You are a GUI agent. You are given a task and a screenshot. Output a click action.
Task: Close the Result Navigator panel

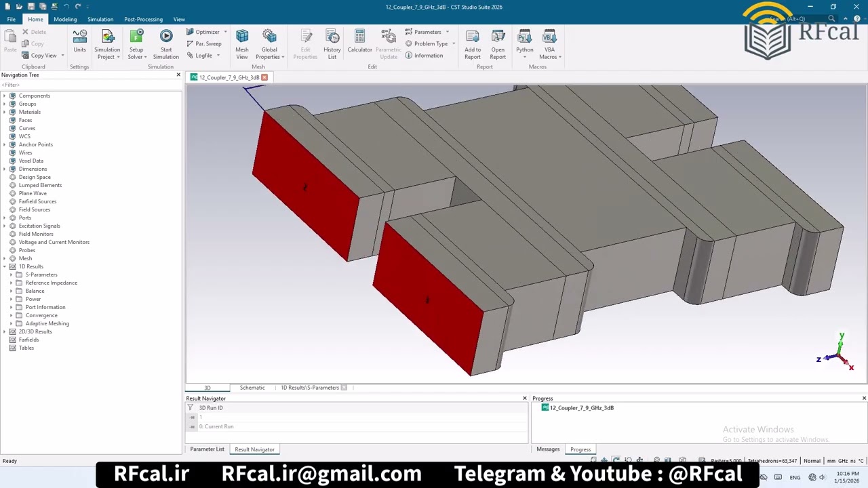[524, 399]
